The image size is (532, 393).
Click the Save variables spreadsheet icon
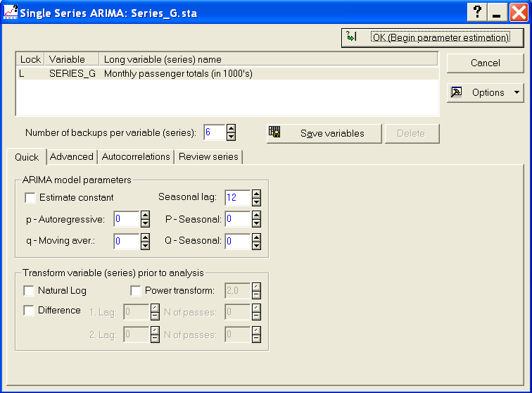tap(274, 132)
